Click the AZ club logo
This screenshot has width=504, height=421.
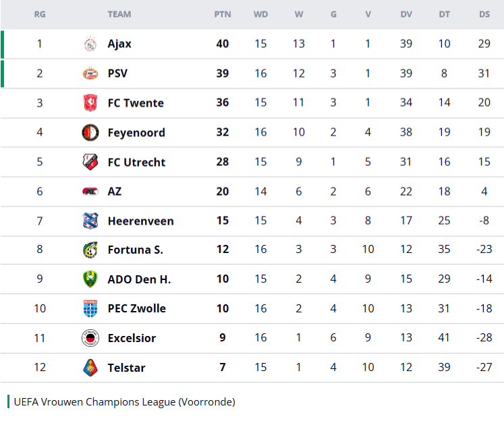pyautogui.click(x=90, y=192)
